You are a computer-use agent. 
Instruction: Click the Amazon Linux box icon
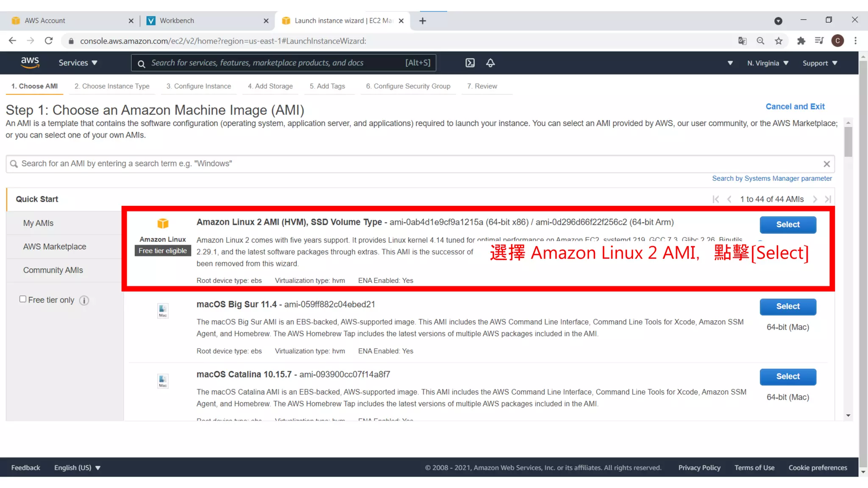pyautogui.click(x=163, y=223)
